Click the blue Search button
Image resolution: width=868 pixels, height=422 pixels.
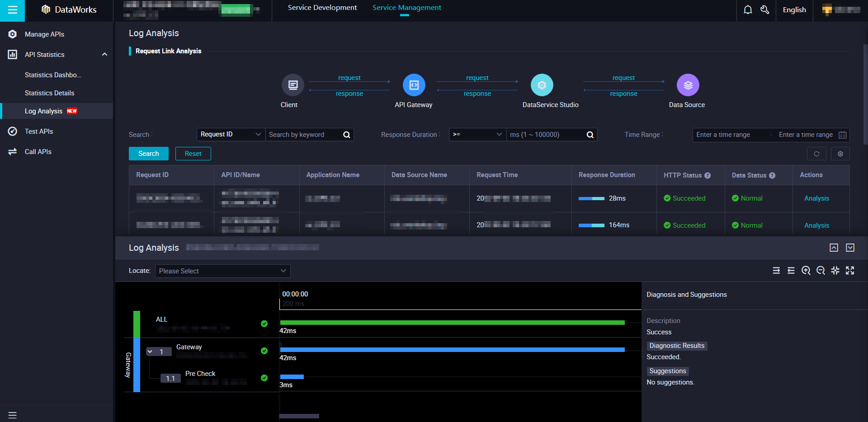click(x=148, y=154)
